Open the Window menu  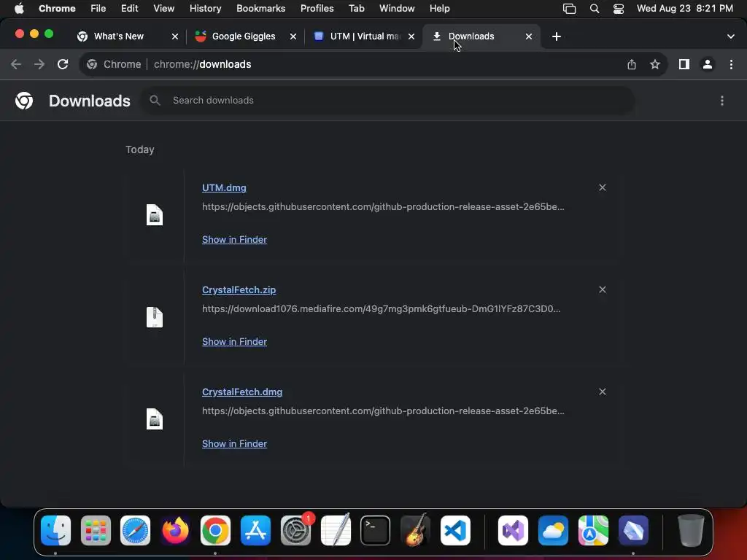(397, 9)
